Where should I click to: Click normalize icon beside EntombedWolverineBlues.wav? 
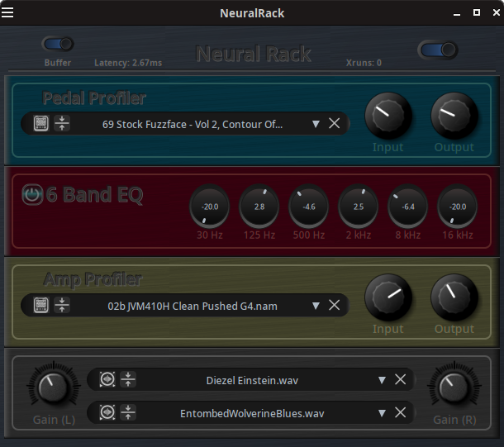click(128, 412)
